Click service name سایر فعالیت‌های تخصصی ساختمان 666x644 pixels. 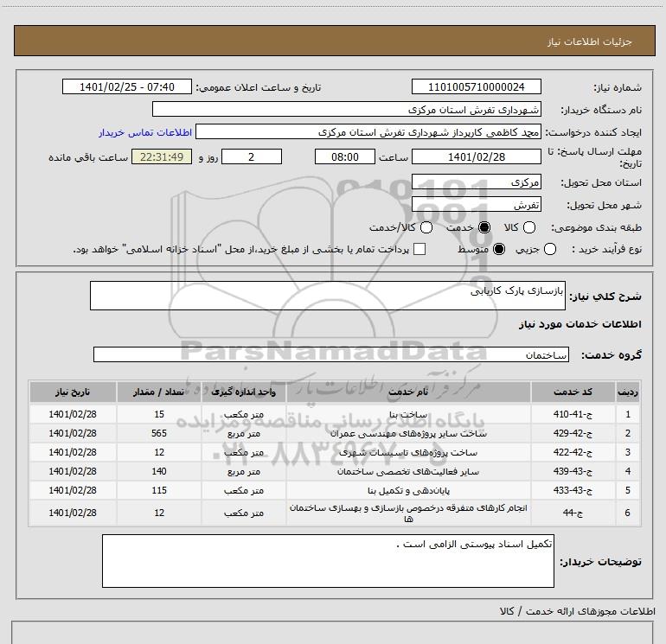click(408, 471)
